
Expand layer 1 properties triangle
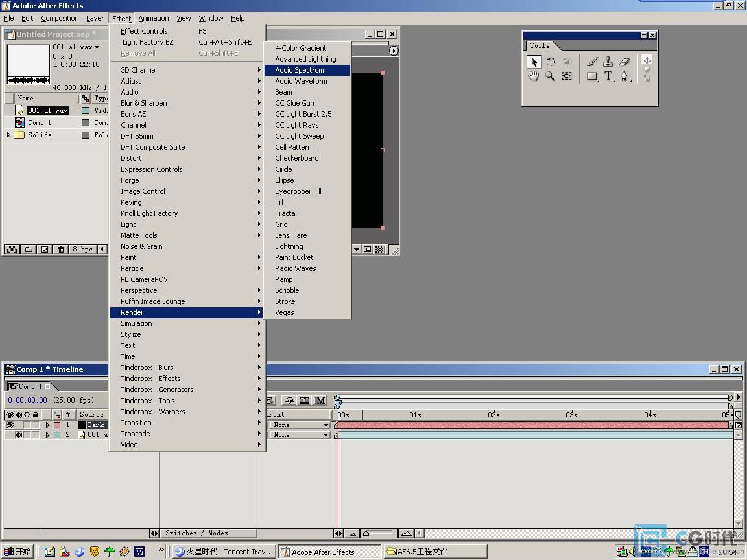click(47, 425)
